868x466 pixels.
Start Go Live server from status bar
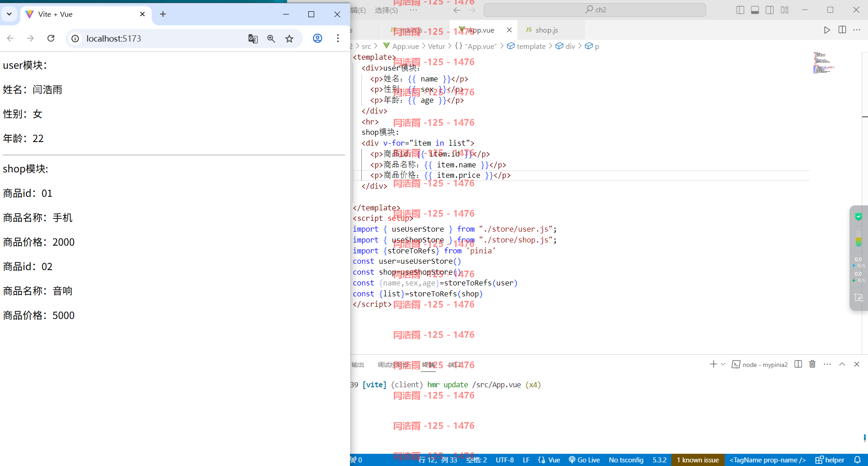[x=584, y=460]
